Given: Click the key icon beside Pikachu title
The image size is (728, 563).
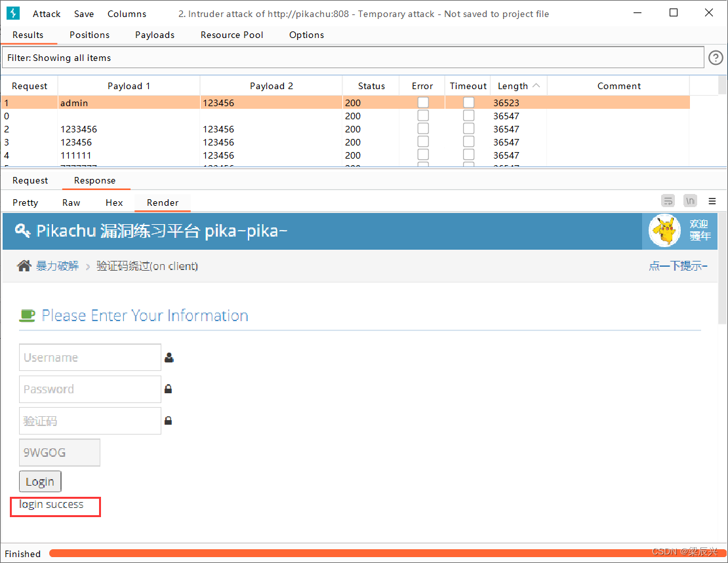Looking at the screenshot, I should (22, 230).
